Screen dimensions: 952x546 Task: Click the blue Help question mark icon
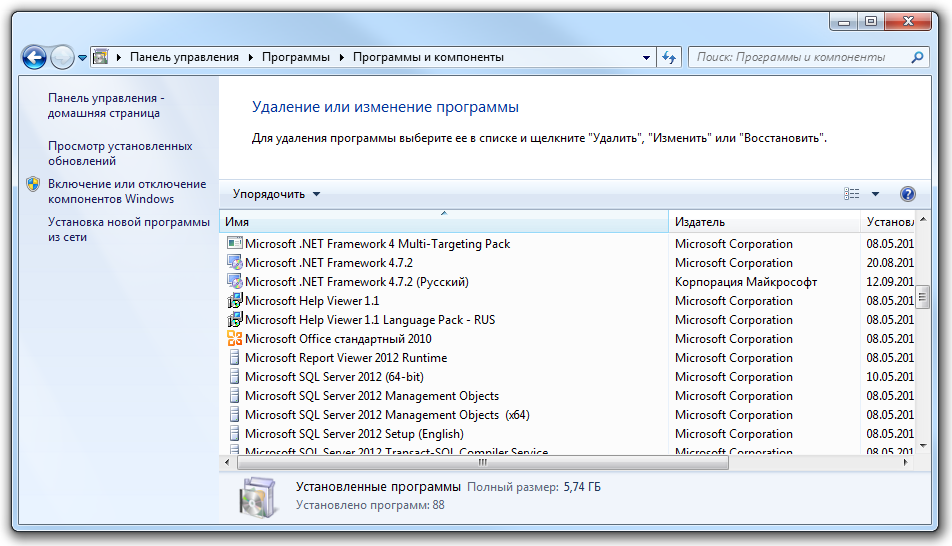[907, 194]
